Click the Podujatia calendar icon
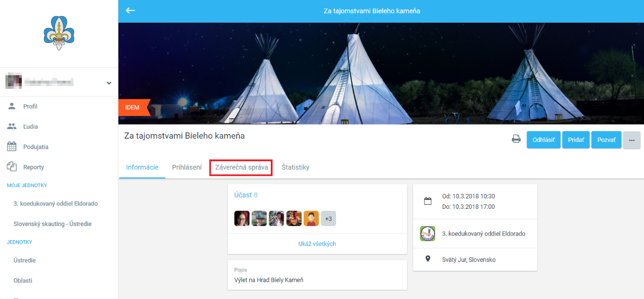Viewport: 644px width, 299px height. 12,147
